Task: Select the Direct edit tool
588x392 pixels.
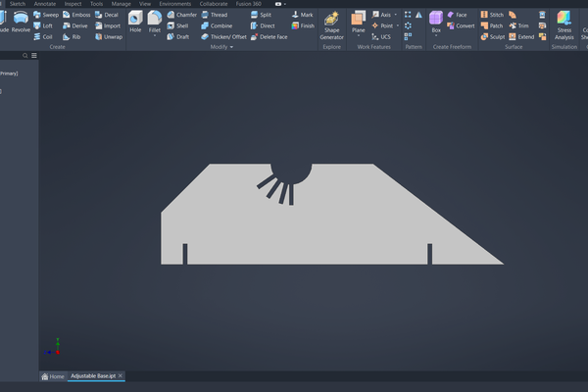Action: point(263,25)
